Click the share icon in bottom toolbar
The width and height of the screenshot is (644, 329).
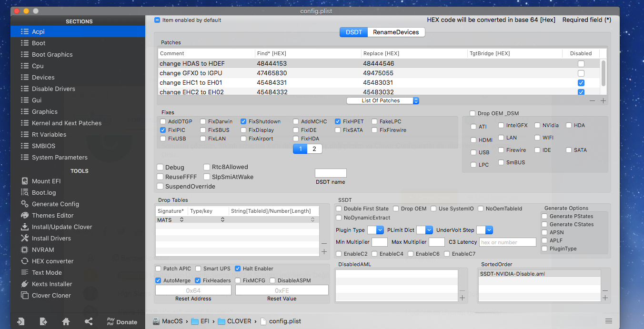coord(89,321)
